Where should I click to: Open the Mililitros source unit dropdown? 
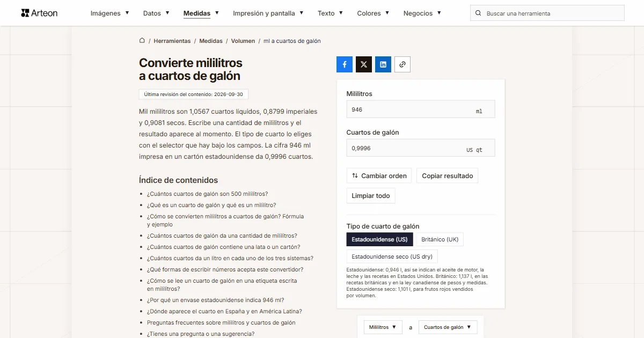coord(383,327)
